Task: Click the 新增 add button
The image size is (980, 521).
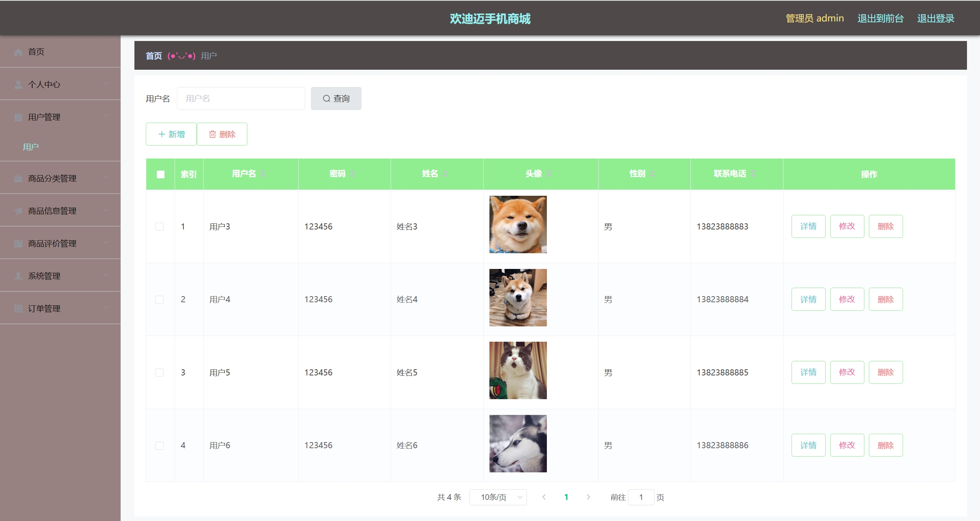Action: [x=171, y=134]
